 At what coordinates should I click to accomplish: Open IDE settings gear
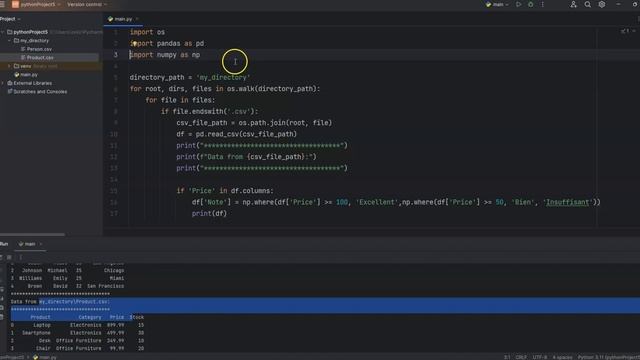602,4
